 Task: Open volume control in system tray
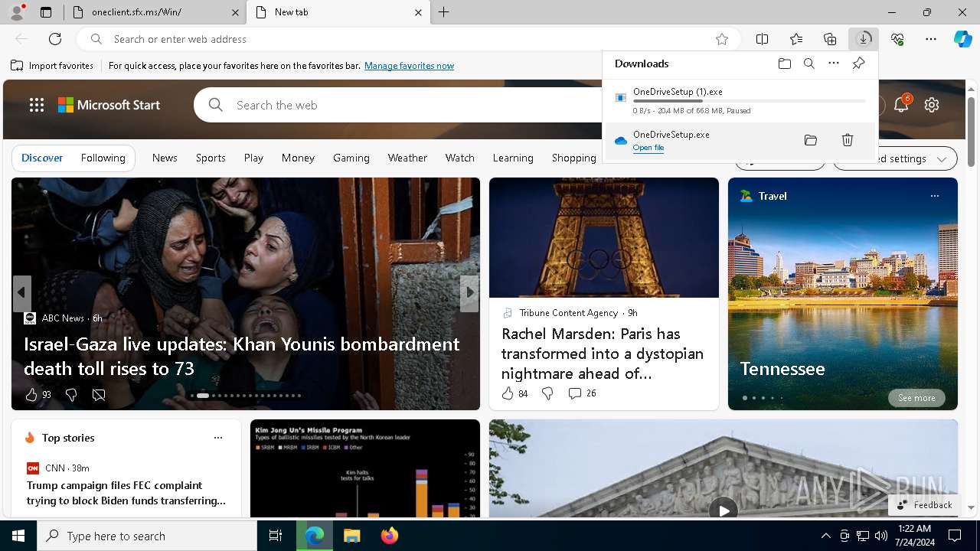click(x=881, y=536)
